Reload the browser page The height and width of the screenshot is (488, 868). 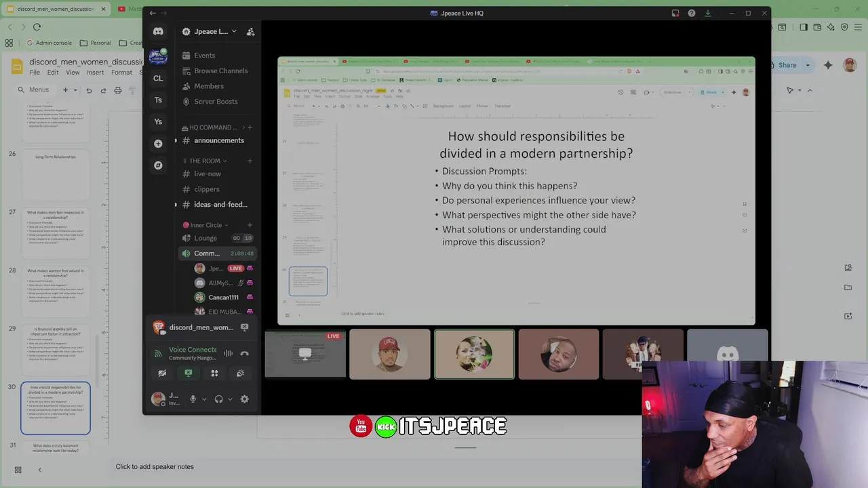pos(37,27)
